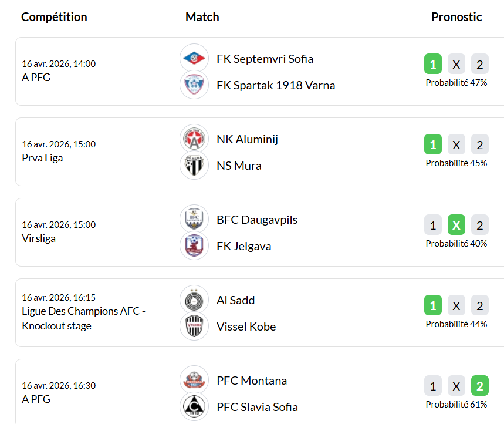The image size is (504, 424).
Task: Click the NS Mura team badge
Action: 194,165
